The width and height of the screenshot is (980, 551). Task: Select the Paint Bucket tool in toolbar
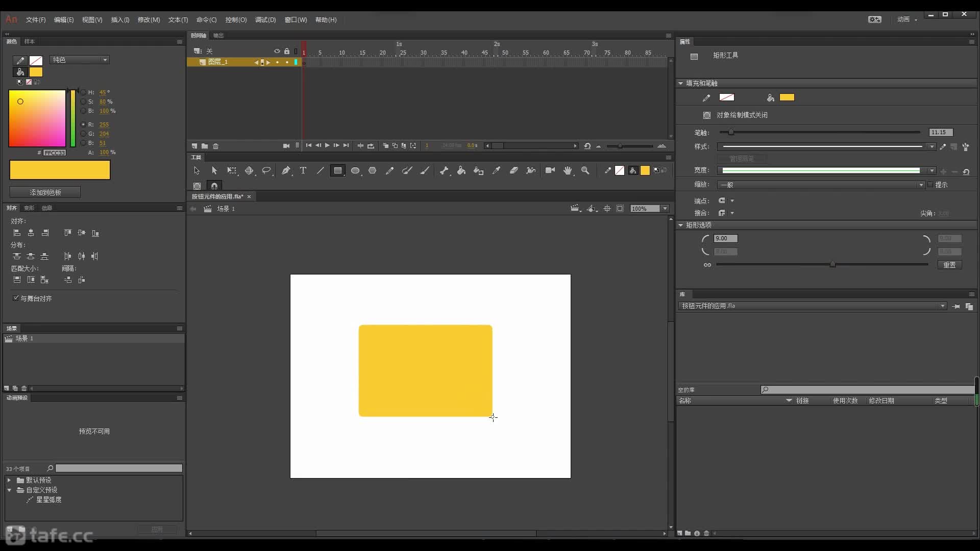(461, 170)
